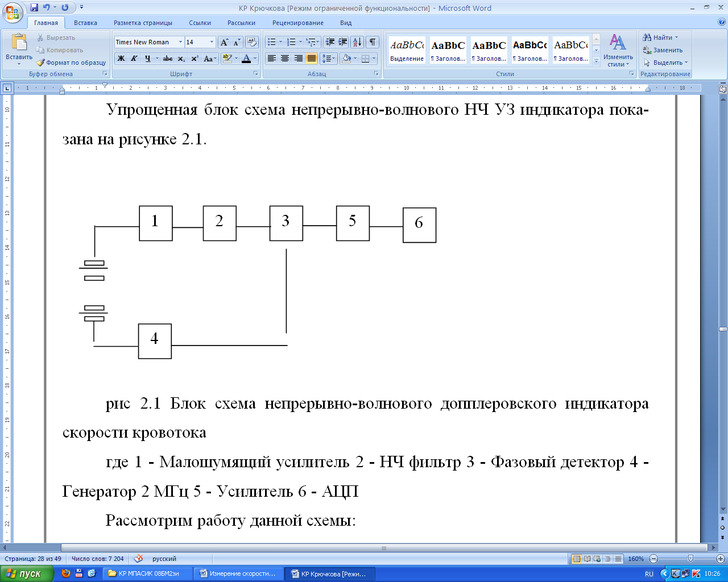Image resolution: width=728 pixels, height=582 pixels.
Task: Decrease font size with shrink font icon
Action: coord(237,42)
